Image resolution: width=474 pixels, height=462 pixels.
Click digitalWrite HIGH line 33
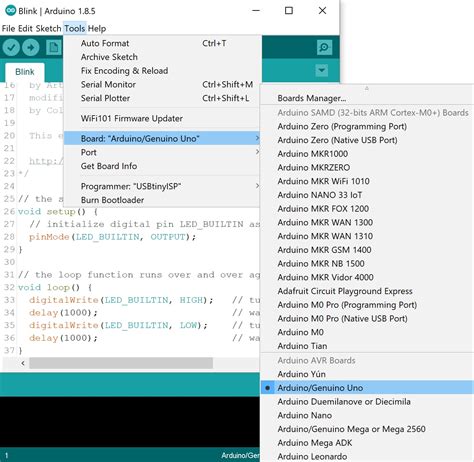pyautogui.click(x=121, y=300)
